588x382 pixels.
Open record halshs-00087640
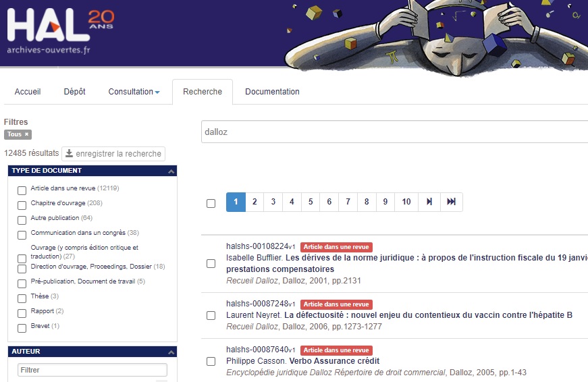[261, 350]
